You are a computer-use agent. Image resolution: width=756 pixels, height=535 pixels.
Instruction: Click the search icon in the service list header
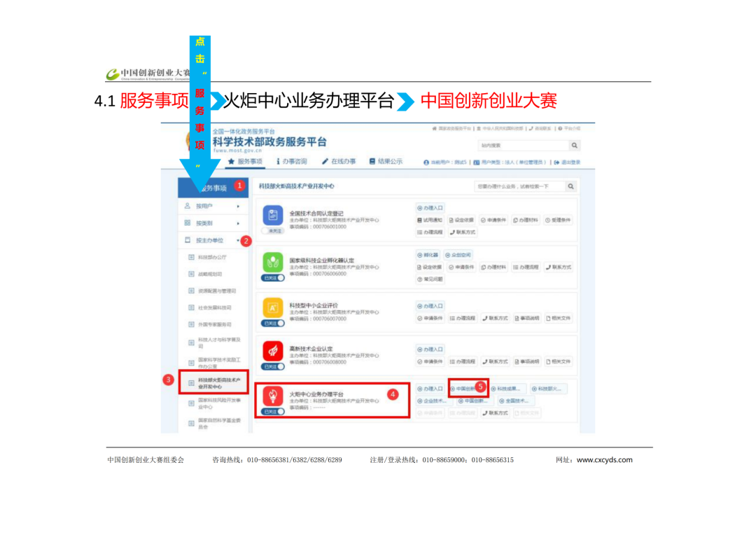pyautogui.click(x=570, y=186)
